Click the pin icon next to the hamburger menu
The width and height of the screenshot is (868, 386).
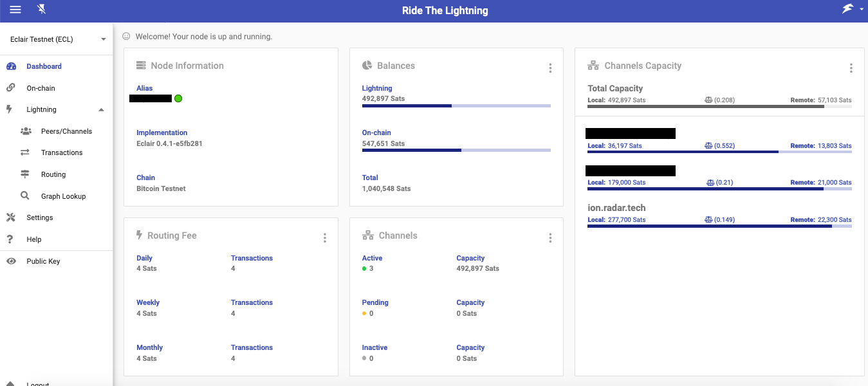[x=42, y=10]
